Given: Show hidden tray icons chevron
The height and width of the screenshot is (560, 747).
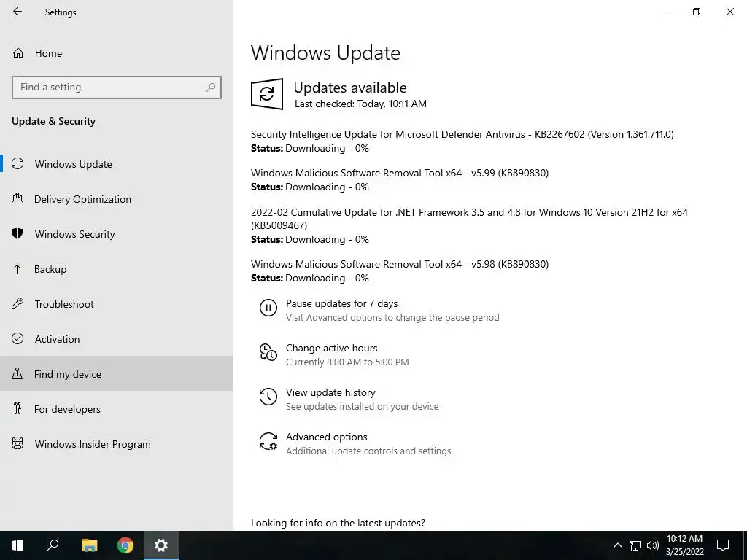Looking at the screenshot, I should 617,545.
